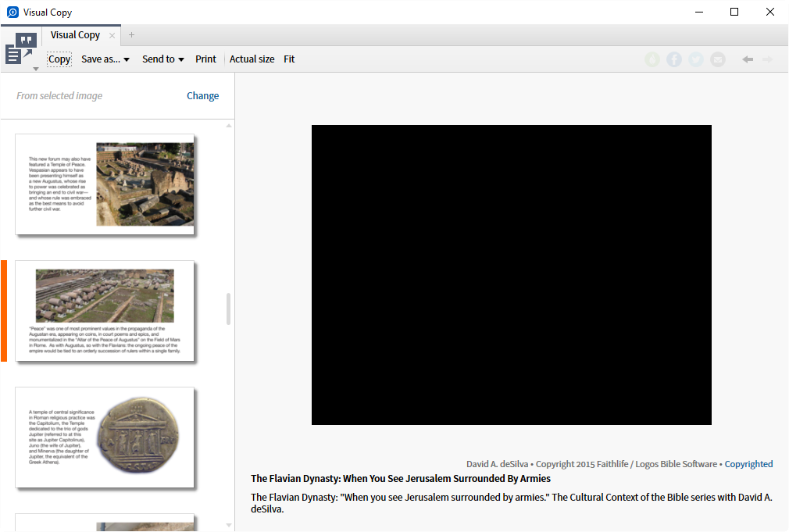Select the Peace propaganda slide thumbnail

coord(105,311)
